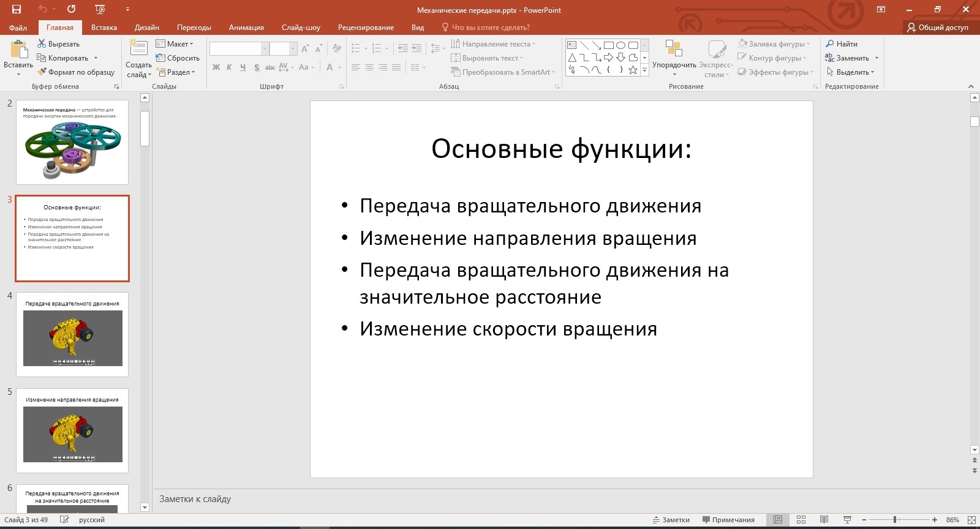Expand the Select (Выделить) dropdown
The height and width of the screenshot is (529, 980).
(x=850, y=72)
